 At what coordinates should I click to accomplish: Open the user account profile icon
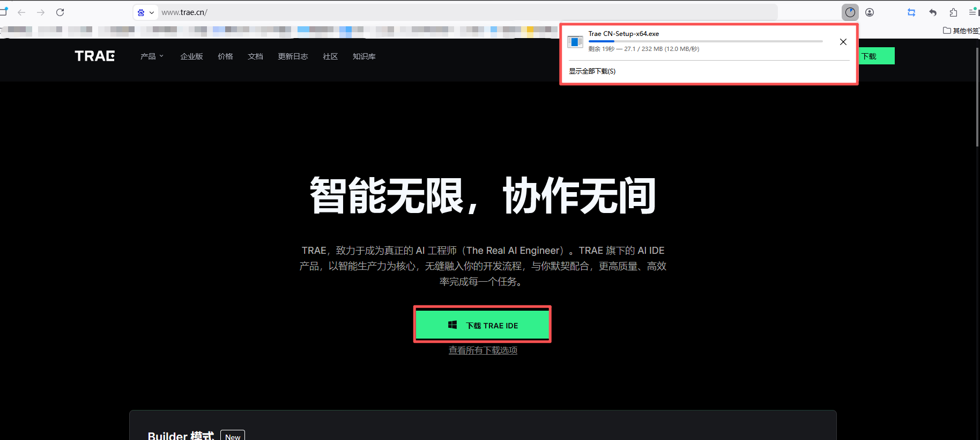point(870,12)
